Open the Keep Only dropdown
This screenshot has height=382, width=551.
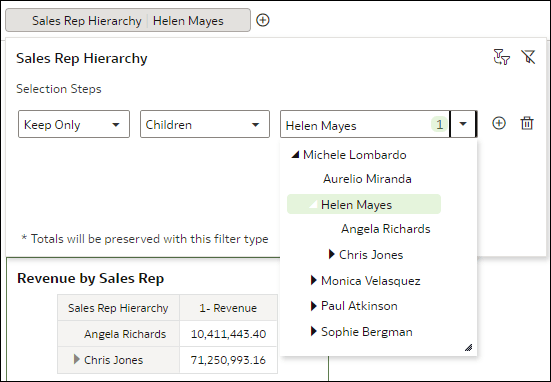point(74,124)
